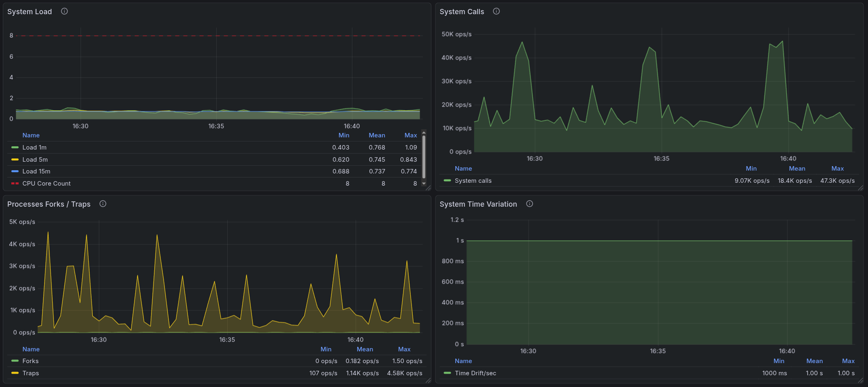The height and width of the screenshot is (387, 868).
Task: Open the System Calls panel title menu
Action: pos(462,12)
